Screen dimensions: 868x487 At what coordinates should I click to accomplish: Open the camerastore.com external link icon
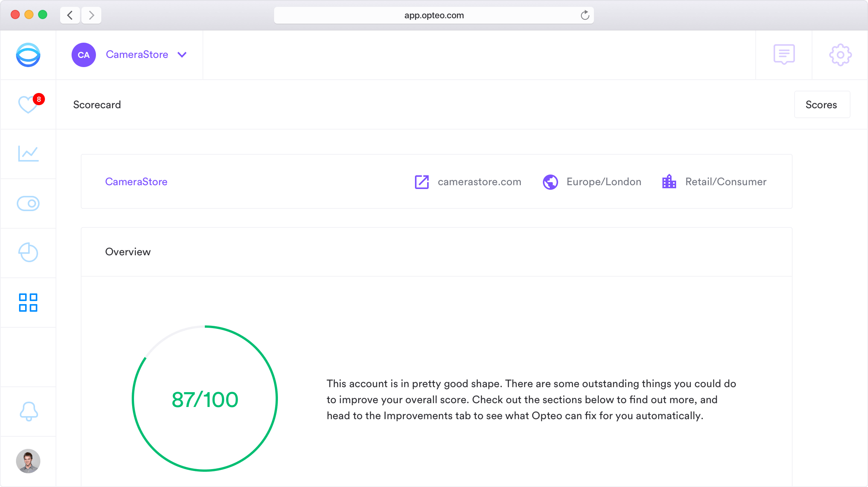click(422, 182)
